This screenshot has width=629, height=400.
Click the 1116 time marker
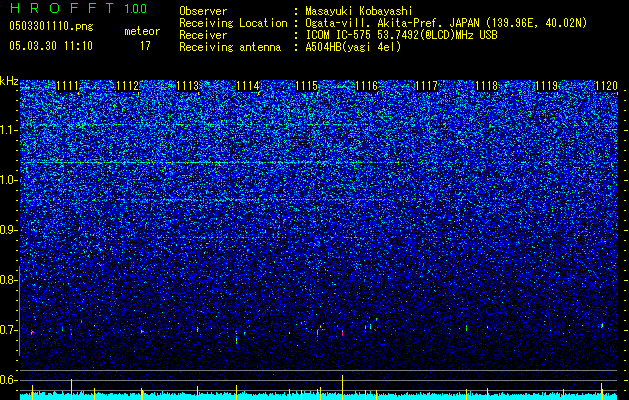(x=367, y=86)
